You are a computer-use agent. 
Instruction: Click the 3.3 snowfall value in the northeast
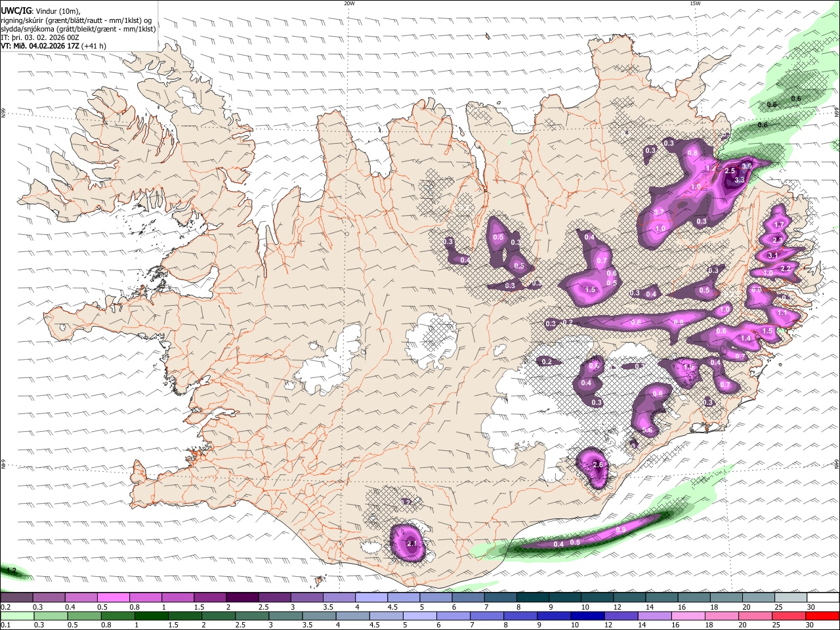coord(739,180)
